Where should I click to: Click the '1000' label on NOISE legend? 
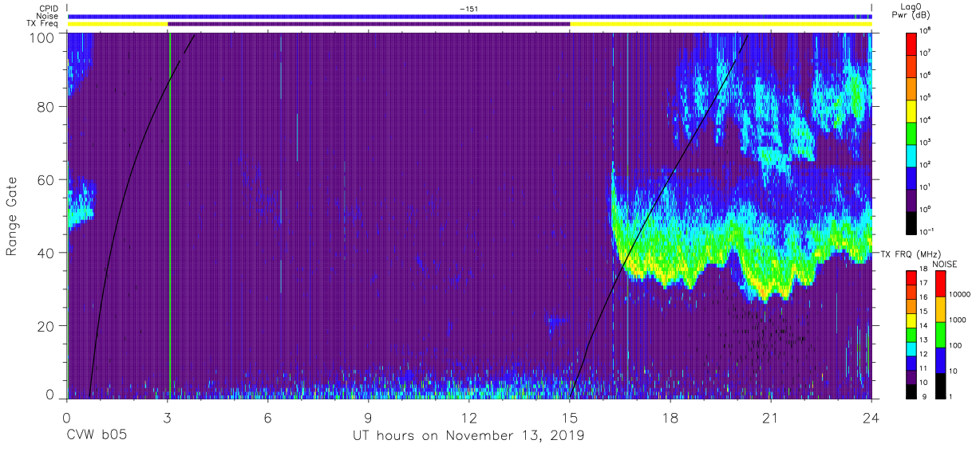point(958,320)
